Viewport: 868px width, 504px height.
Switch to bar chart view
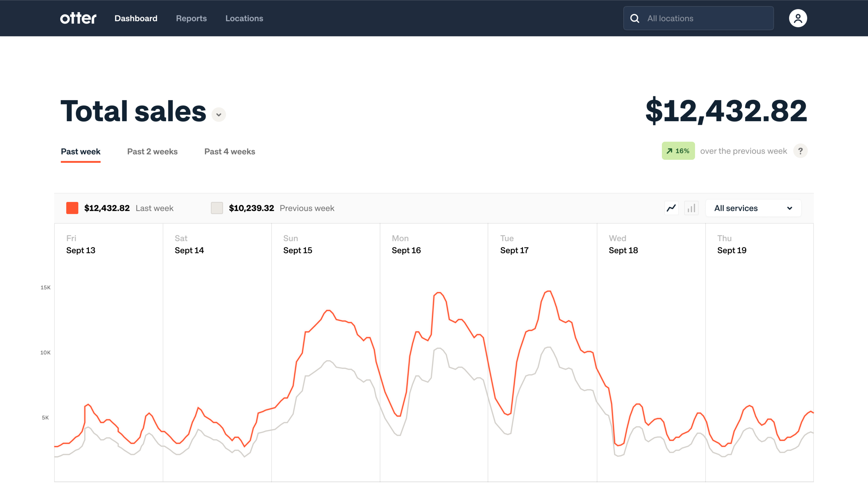pyautogui.click(x=691, y=208)
